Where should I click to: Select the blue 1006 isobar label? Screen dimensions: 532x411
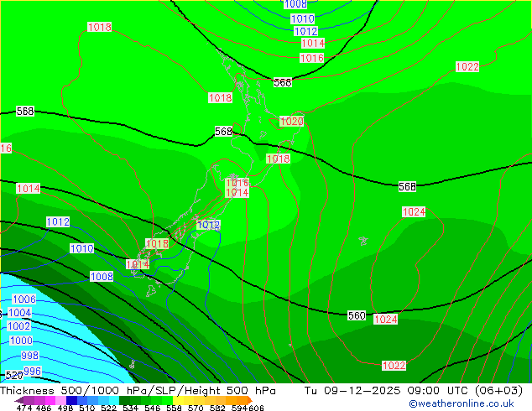(24, 299)
